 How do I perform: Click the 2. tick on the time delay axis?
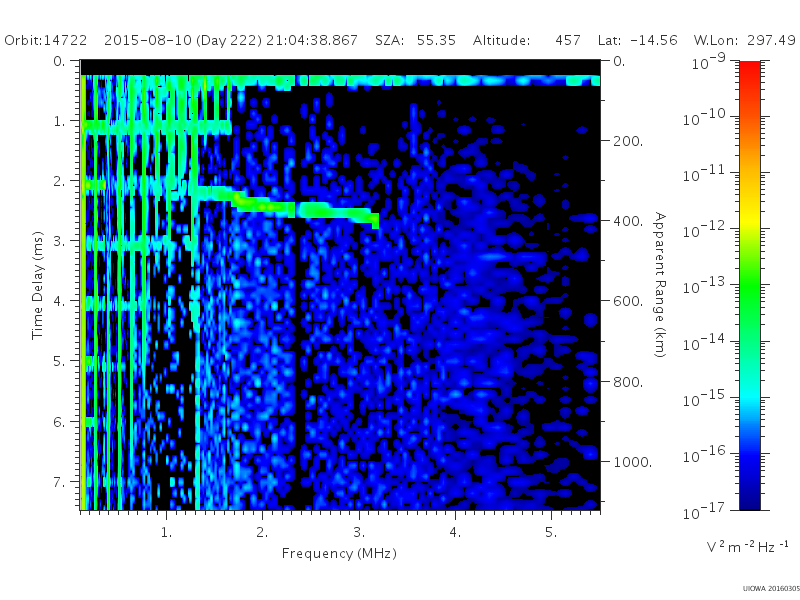pos(59,182)
